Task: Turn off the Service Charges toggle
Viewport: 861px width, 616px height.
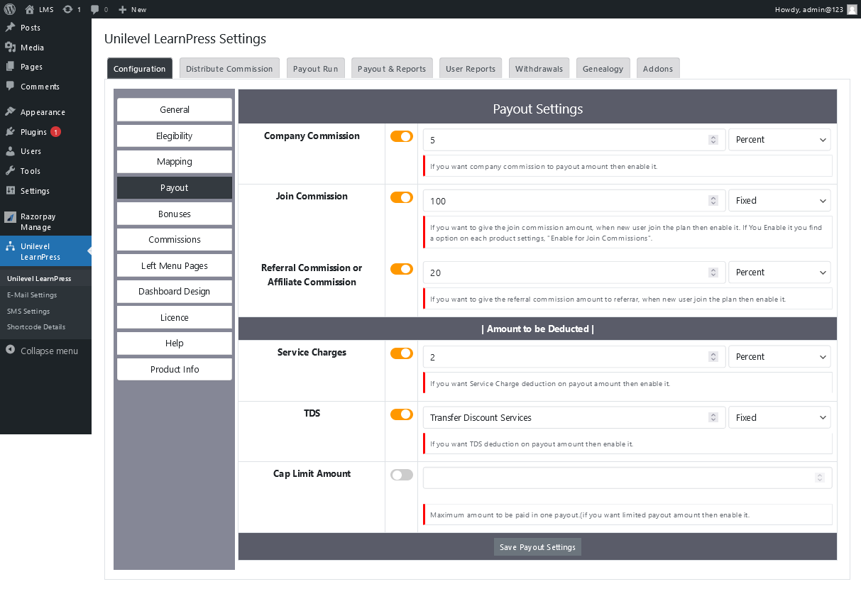Action: 401,353
